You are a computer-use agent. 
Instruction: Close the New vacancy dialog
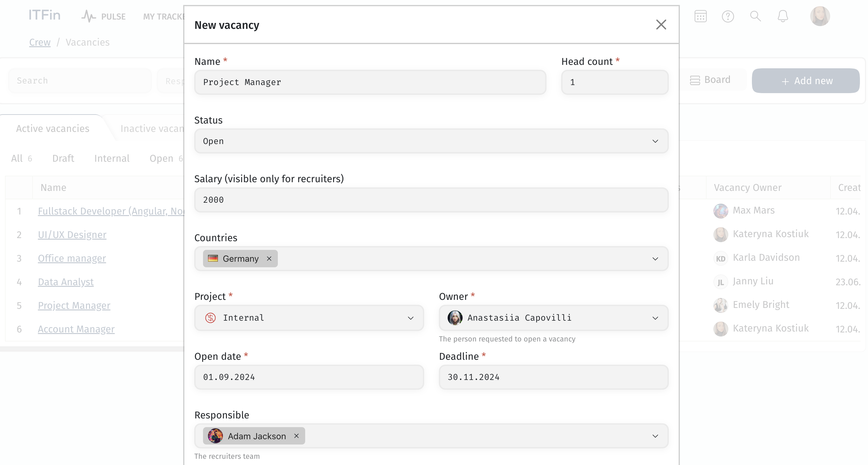(x=661, y=25)
